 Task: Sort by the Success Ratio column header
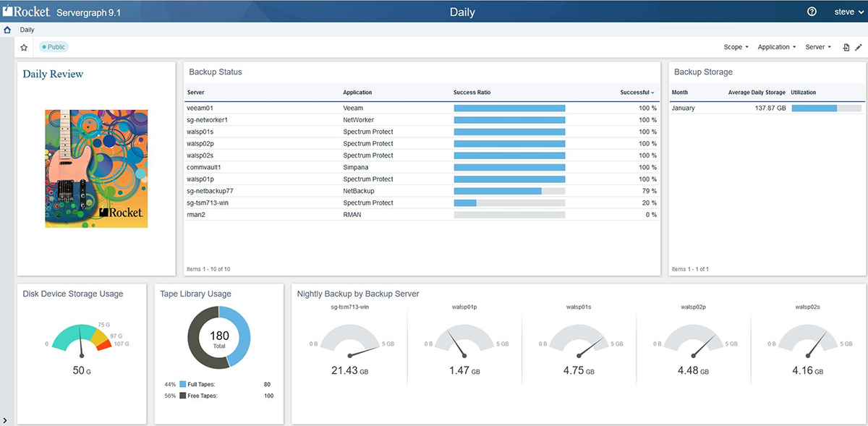coord(472,93)
